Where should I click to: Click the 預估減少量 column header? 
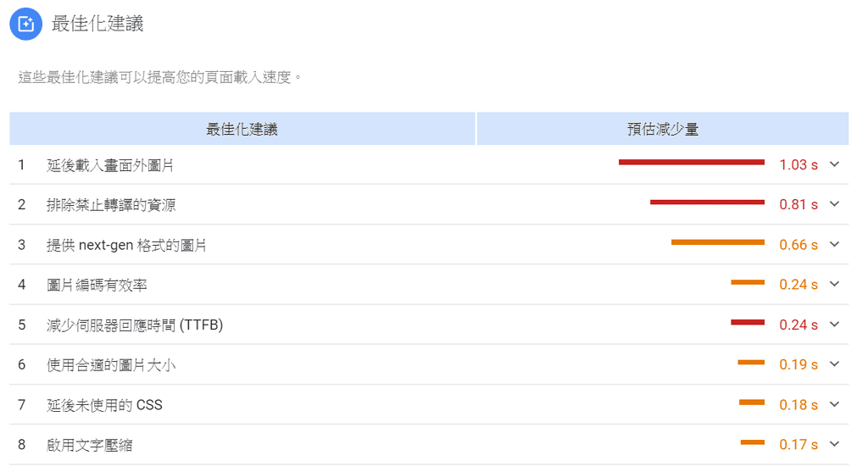click(663, 129)
